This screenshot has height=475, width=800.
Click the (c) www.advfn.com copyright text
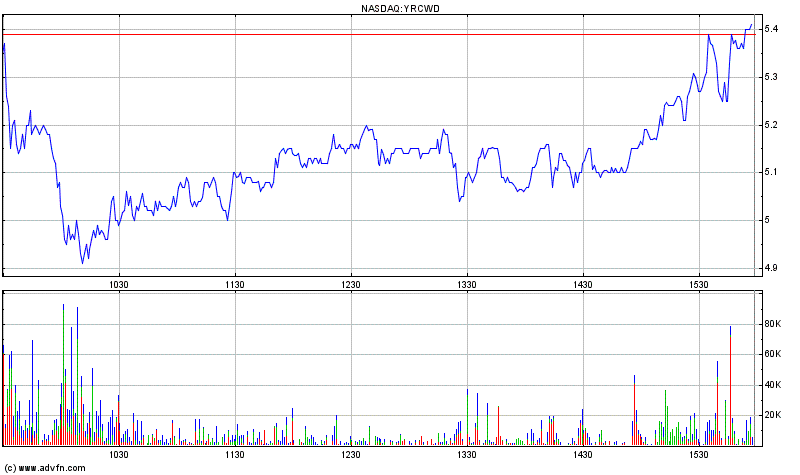pos(45,468)
